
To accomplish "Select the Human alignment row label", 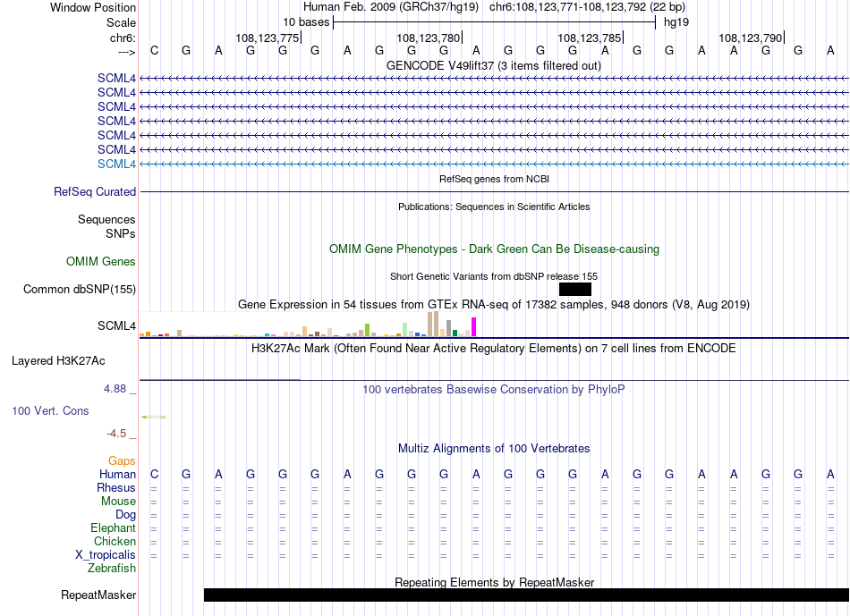I will click(117, 475).
